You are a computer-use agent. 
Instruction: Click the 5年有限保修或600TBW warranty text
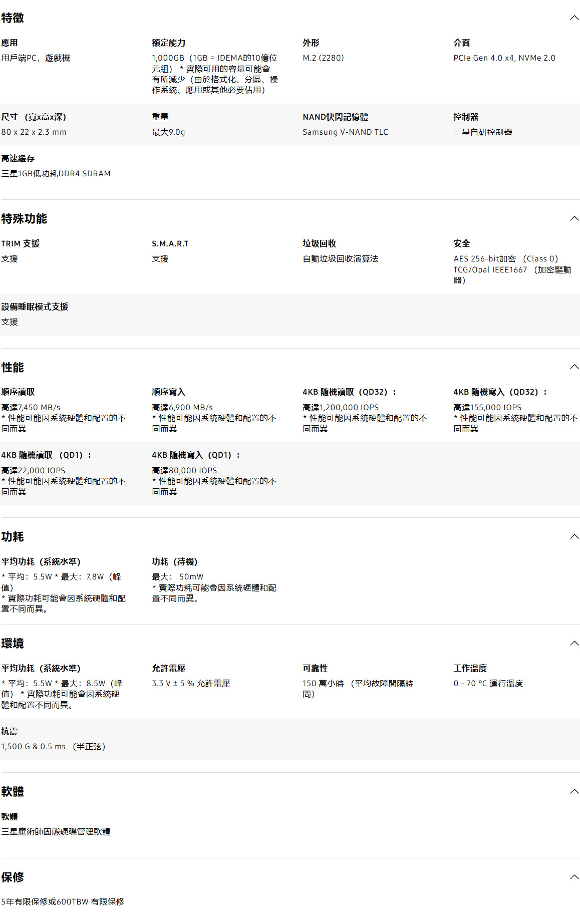(x=63, y=902)
